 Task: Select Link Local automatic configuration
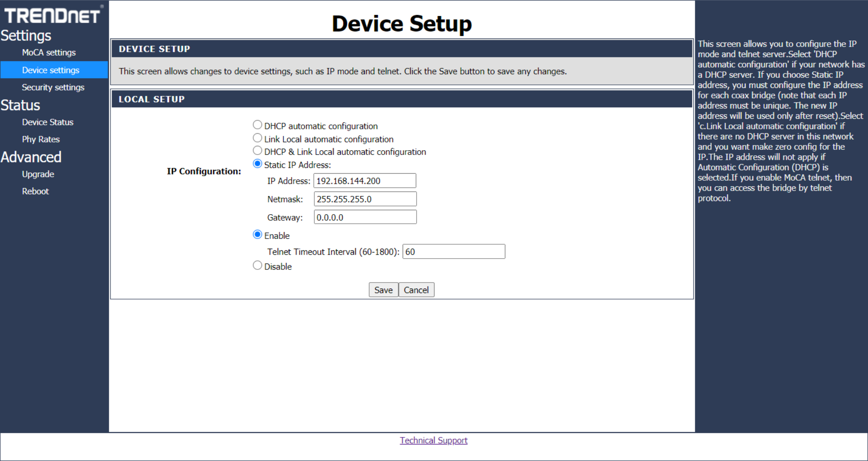(x=257, y=138)
